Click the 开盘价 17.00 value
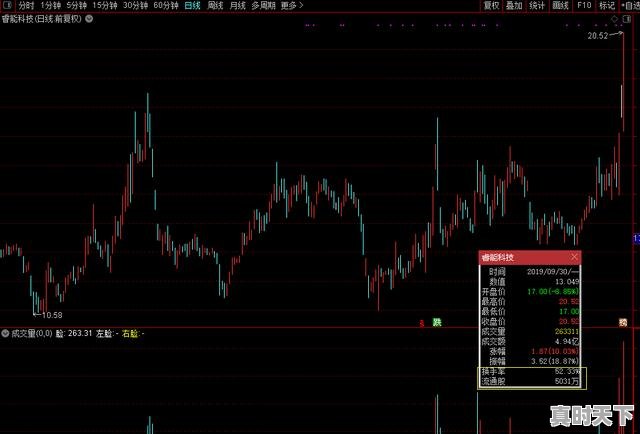The height and width of the screenshot is (434, 640). click(x=553, y=292)
